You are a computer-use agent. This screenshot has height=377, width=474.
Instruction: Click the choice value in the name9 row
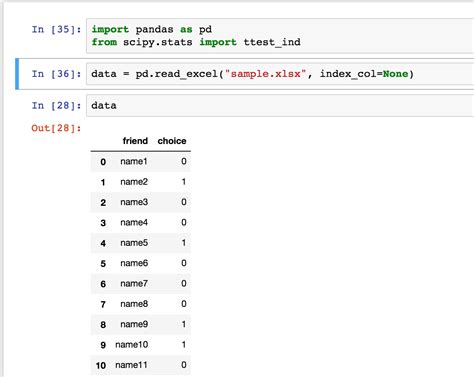point(184,324)
